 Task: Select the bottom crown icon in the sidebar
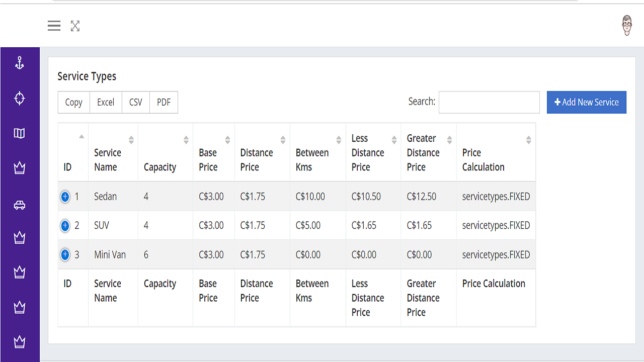coord(20,341)
